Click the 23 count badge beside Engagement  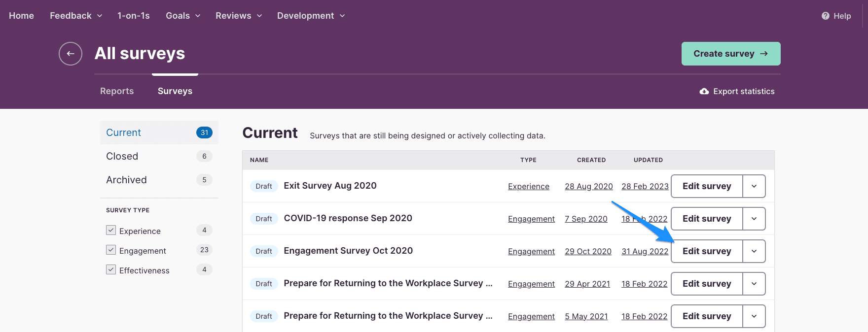point(204,250)
